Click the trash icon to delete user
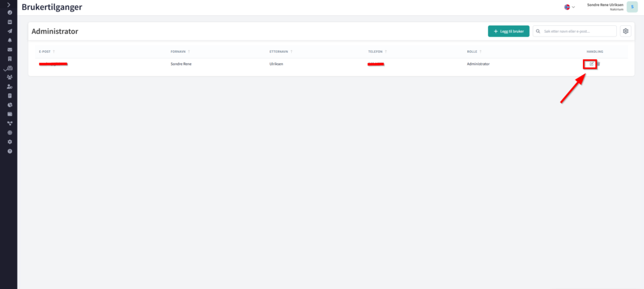 [599, 64]
